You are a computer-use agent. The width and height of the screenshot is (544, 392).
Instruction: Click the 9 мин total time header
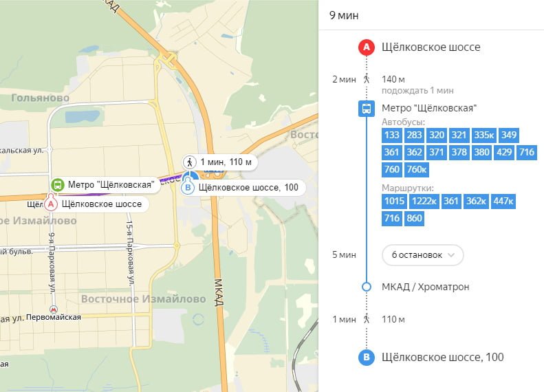pos(344,16)
